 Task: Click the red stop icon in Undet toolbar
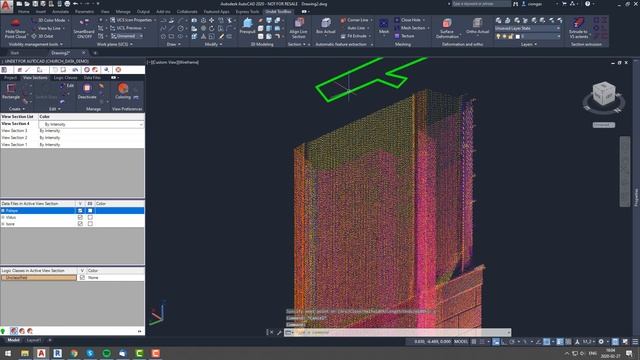click(118, 70)
